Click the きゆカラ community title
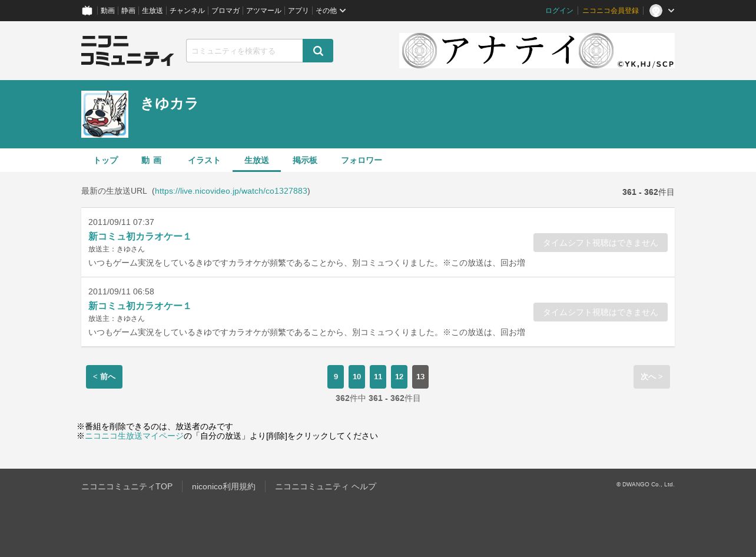The height and width of the screenshot is (557, 756). pyautogui.click(x=170, y=104)
